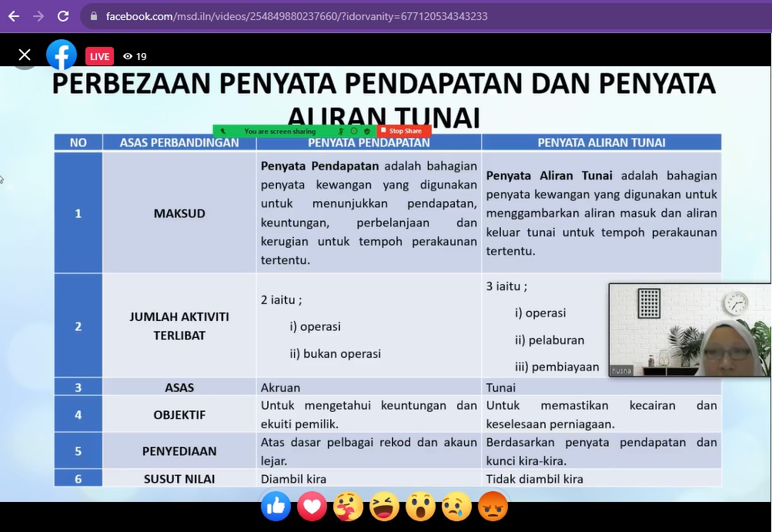Close the live video viewer
Image resolution: width=772 pixels, height=532 pixels.
click(25, 55)
